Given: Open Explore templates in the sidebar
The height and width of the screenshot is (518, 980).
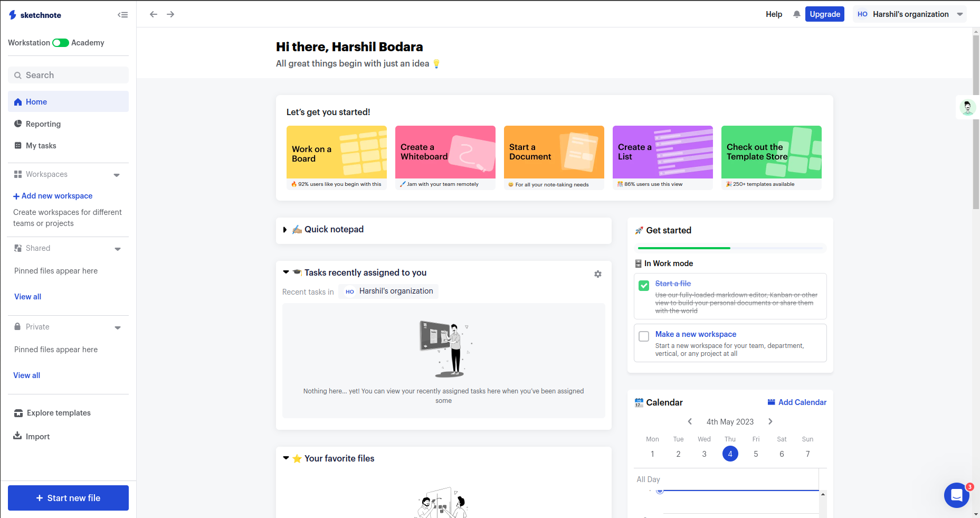Looking at the screenshot, I should 52,413.
